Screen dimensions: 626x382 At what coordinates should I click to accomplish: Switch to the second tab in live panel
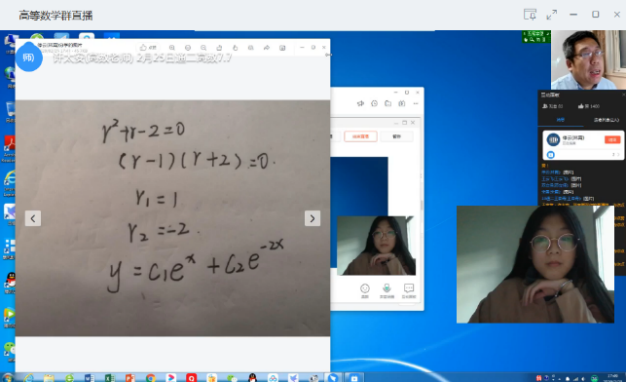pos(606,120)
